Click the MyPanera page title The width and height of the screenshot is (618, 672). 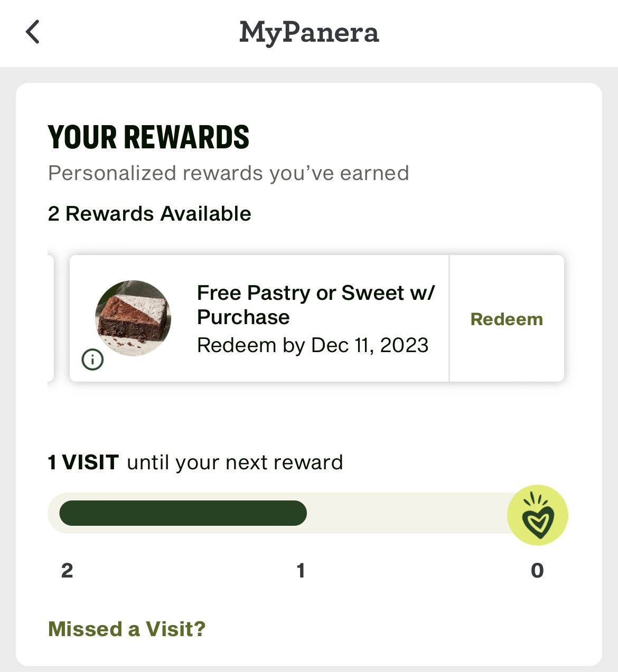click(x=309, y=32)
